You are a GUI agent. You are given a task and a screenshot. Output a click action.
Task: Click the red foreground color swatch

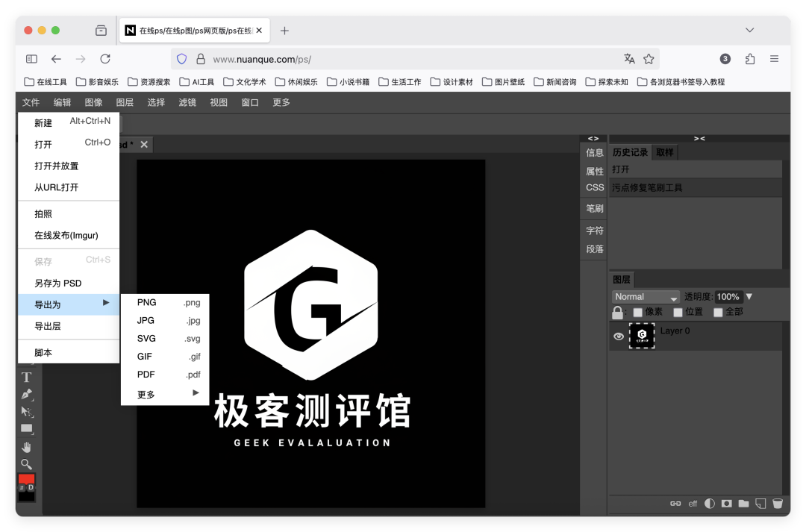(26, 478)
